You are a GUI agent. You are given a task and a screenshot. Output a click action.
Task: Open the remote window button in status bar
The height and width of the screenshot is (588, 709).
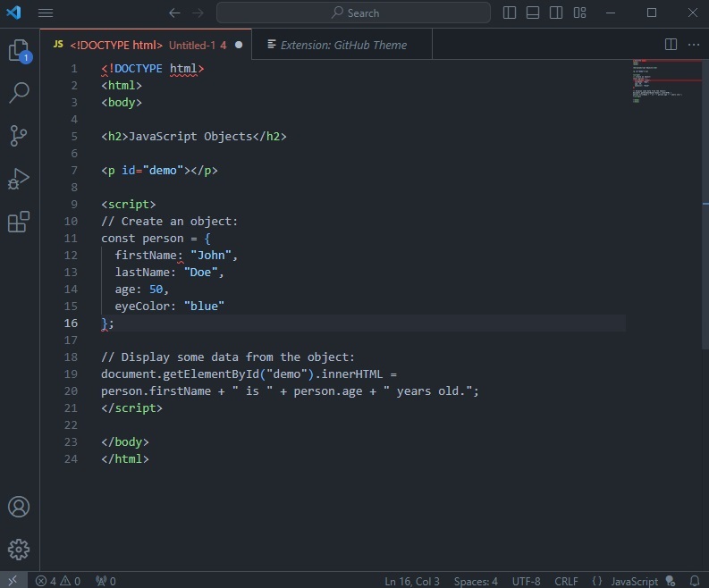click(x=13, y=580)
